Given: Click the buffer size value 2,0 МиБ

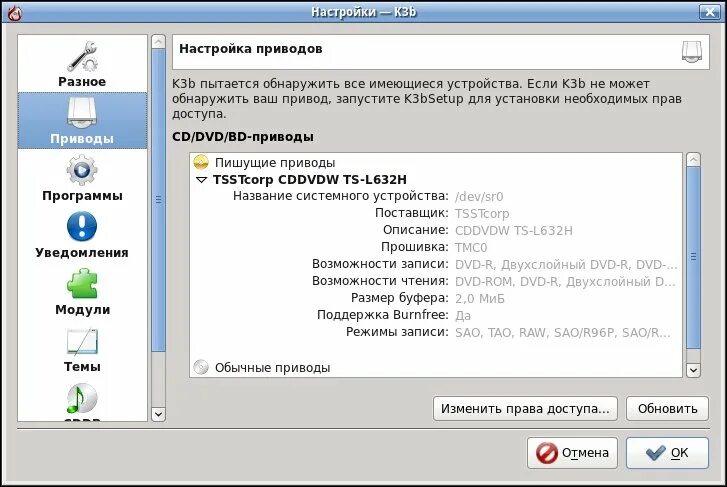Looking at the screenshot, I should tap(479, 299).
